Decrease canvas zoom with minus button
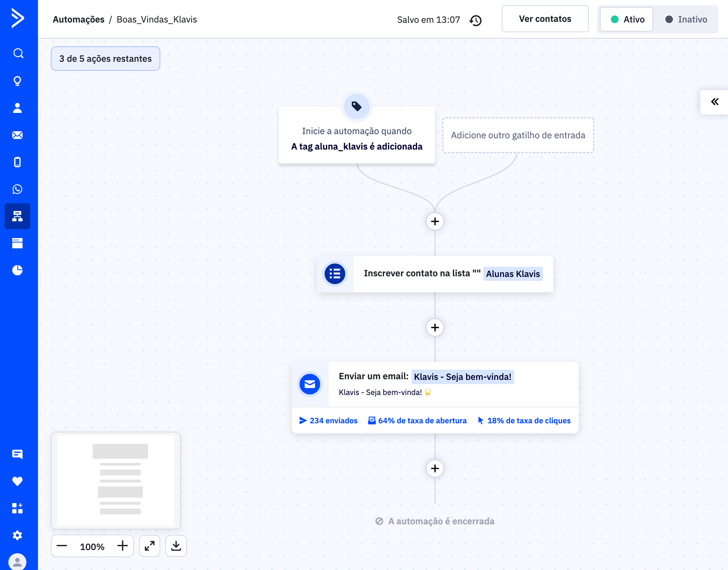Screen dimensions: 728x570 coord(62,546)
